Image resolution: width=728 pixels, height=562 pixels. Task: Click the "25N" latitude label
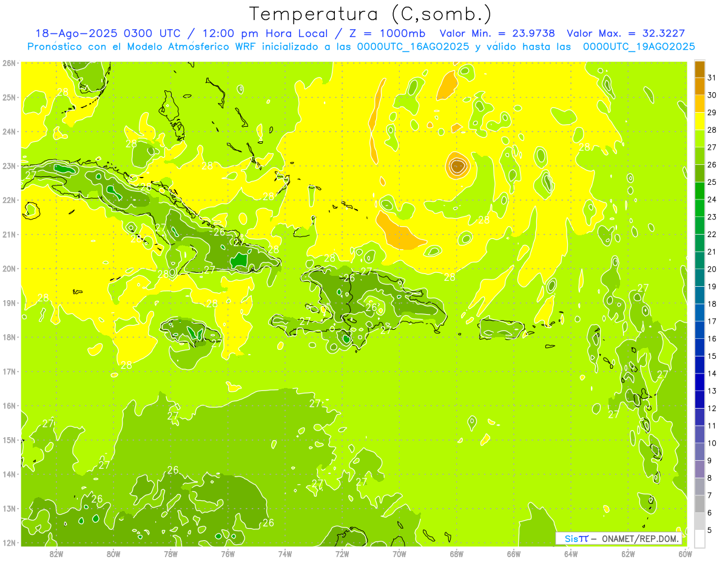(9, 97)
